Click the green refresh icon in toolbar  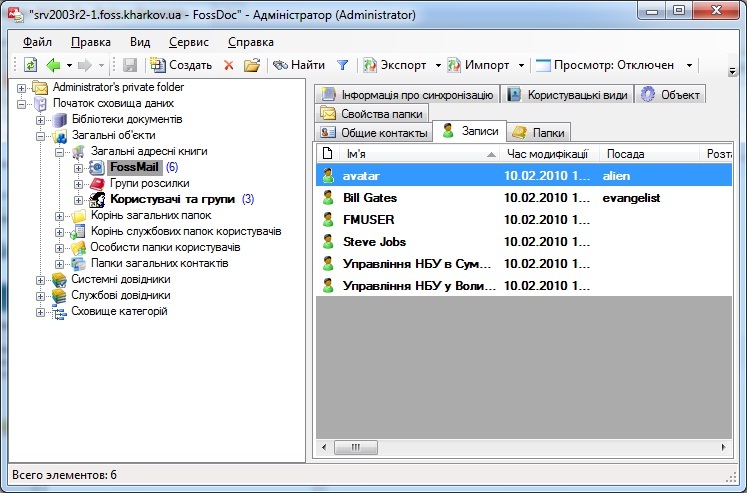[30, 65]
